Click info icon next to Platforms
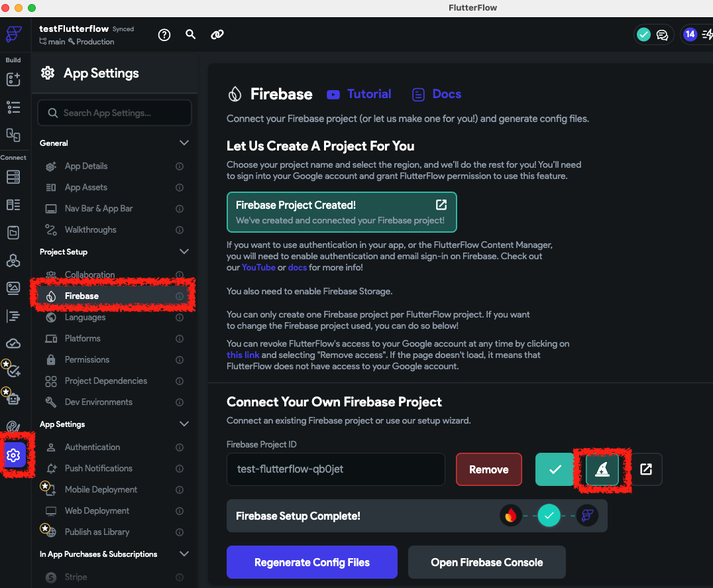Image resolution: width=713 pixels, height=588 pixels. (180, 339)
